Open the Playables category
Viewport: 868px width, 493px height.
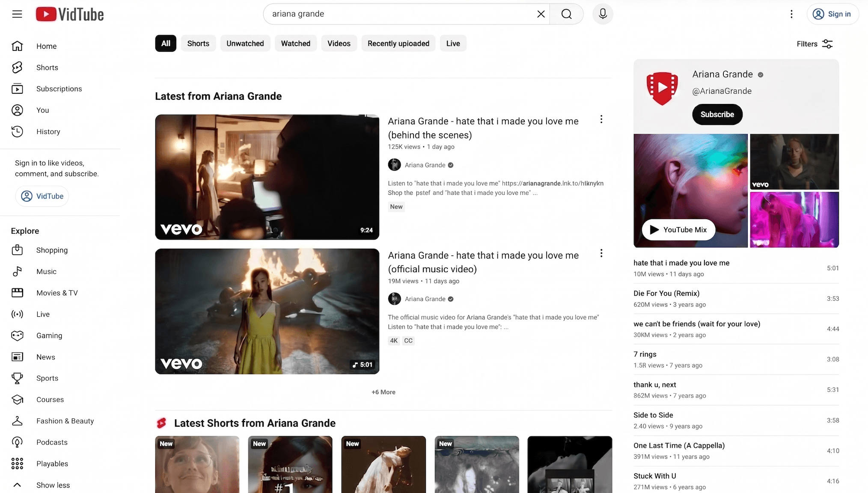click(x=52, y=464)
